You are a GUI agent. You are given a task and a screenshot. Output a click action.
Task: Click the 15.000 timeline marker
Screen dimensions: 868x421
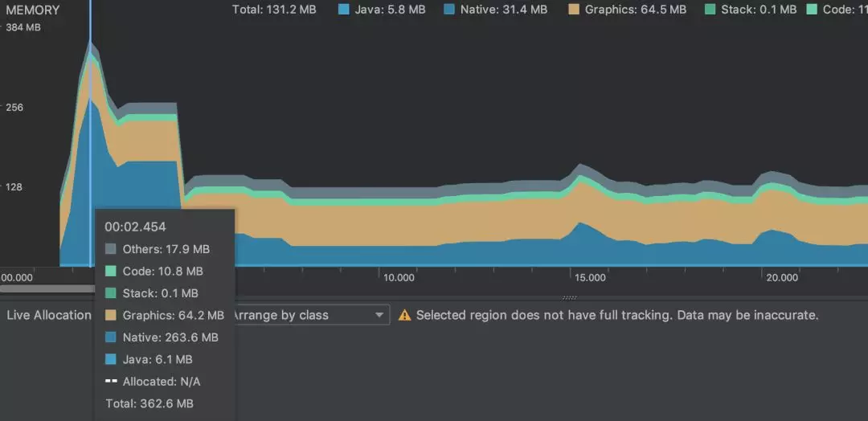[590, 278]
